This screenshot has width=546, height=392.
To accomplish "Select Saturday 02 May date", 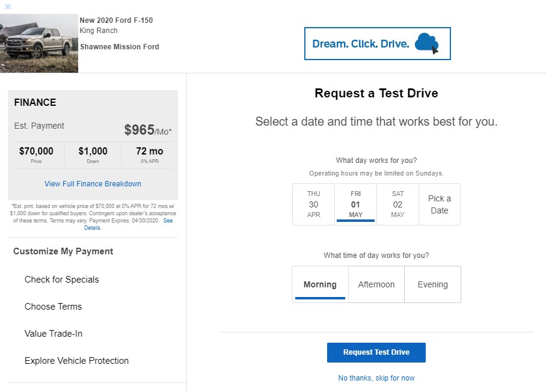I will pos(397,204).
